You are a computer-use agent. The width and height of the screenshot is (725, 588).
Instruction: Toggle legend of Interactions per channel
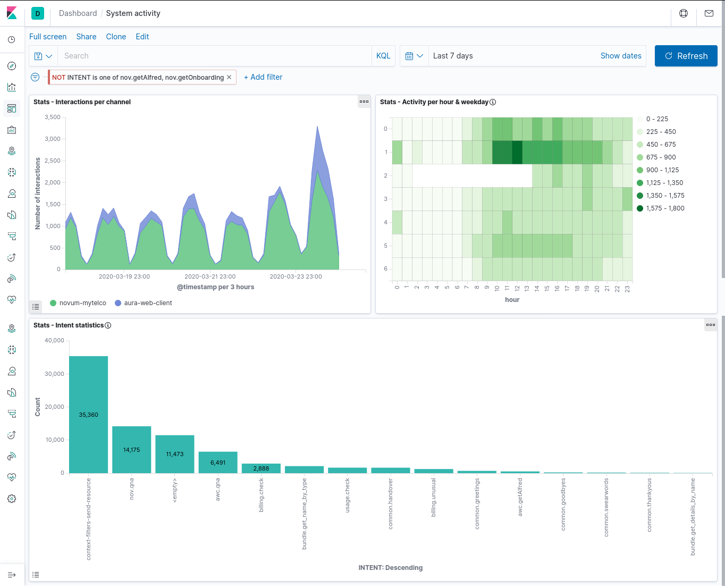pos(36,306)
